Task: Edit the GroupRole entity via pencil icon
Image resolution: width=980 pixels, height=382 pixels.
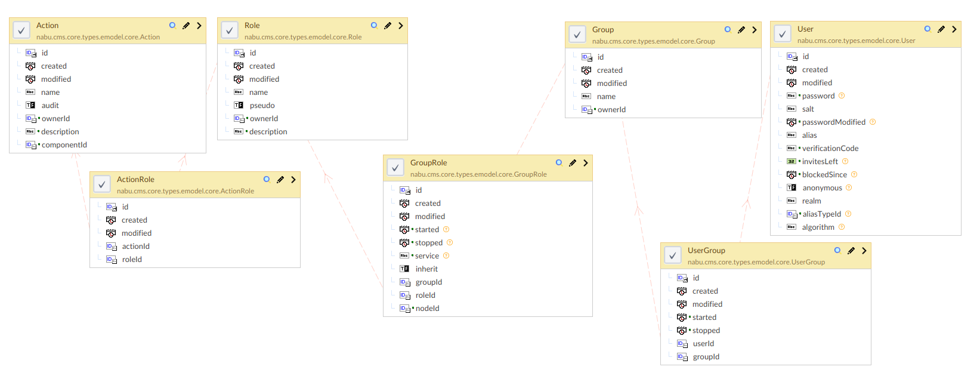Action: 573,163
